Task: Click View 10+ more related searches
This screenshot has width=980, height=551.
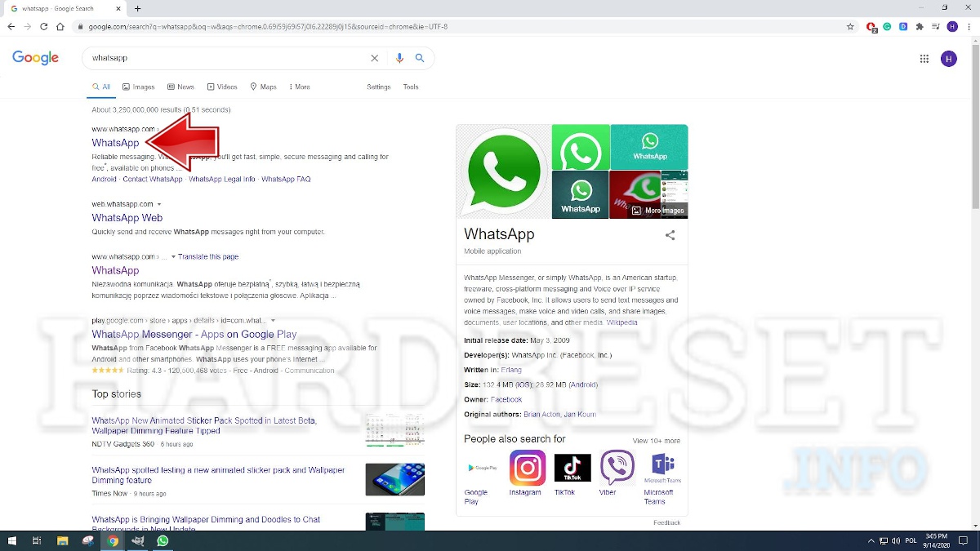Action: [657, 441]
